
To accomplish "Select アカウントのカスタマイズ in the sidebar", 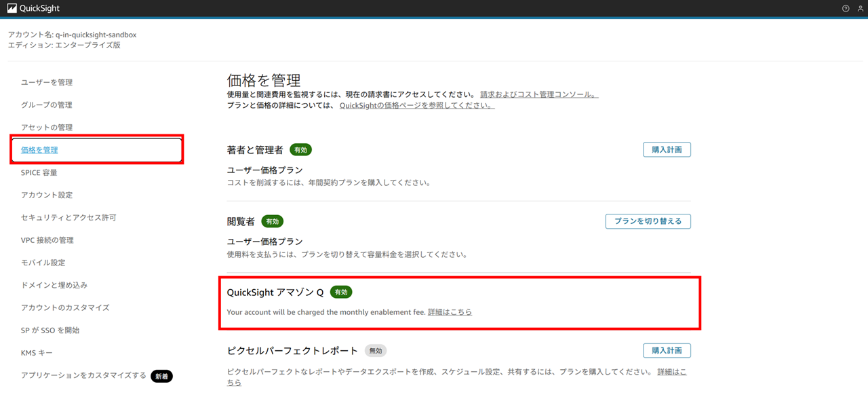I will [65, 307].
